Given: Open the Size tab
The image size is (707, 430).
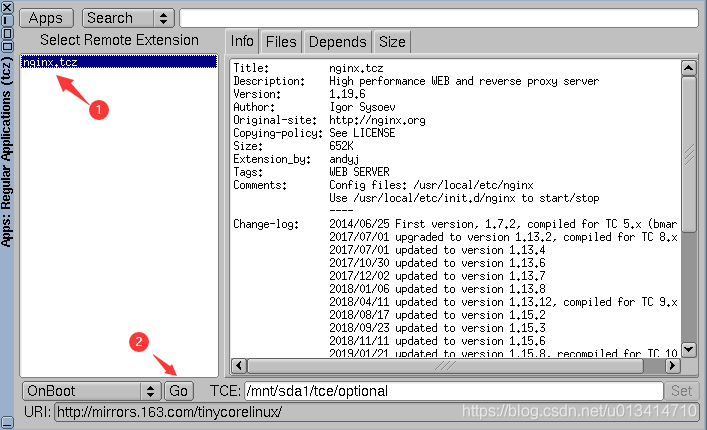Looking at the screenshot, I should tap(392, 42).
